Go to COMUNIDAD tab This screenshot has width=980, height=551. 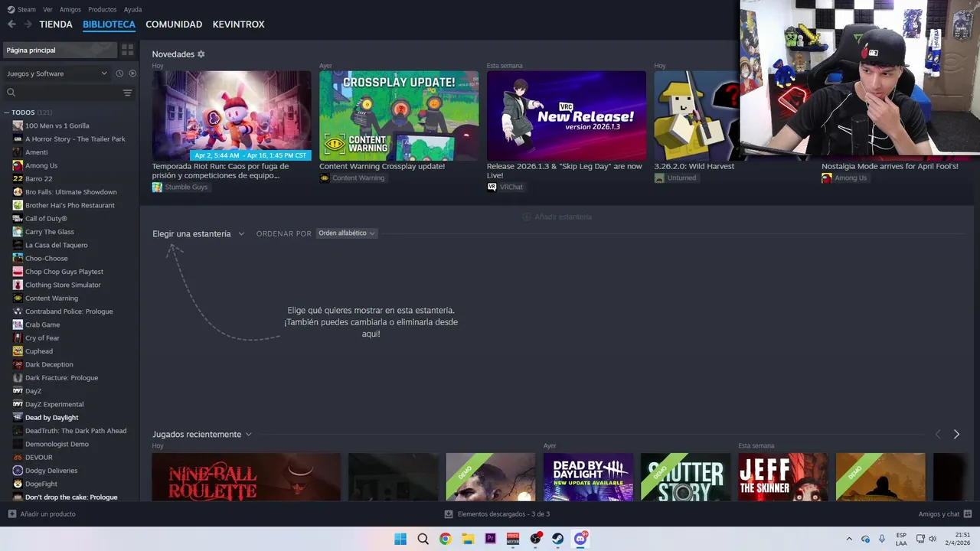click(174, 24)
